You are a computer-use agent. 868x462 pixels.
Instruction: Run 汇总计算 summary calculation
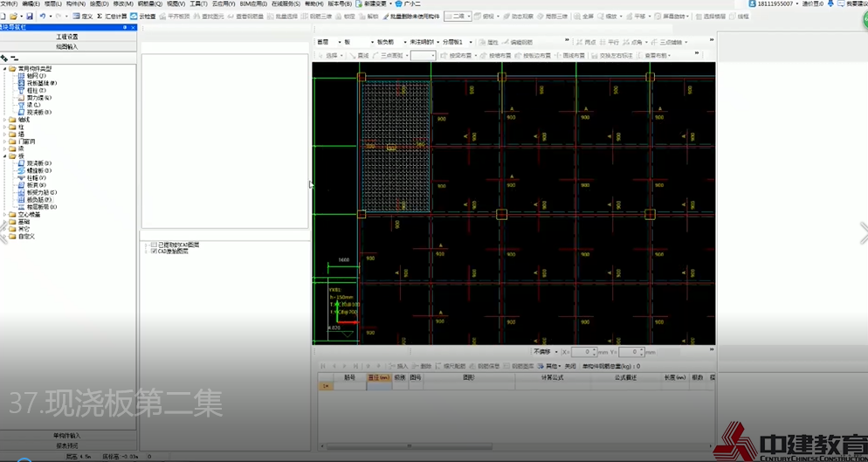click(114, 17)
